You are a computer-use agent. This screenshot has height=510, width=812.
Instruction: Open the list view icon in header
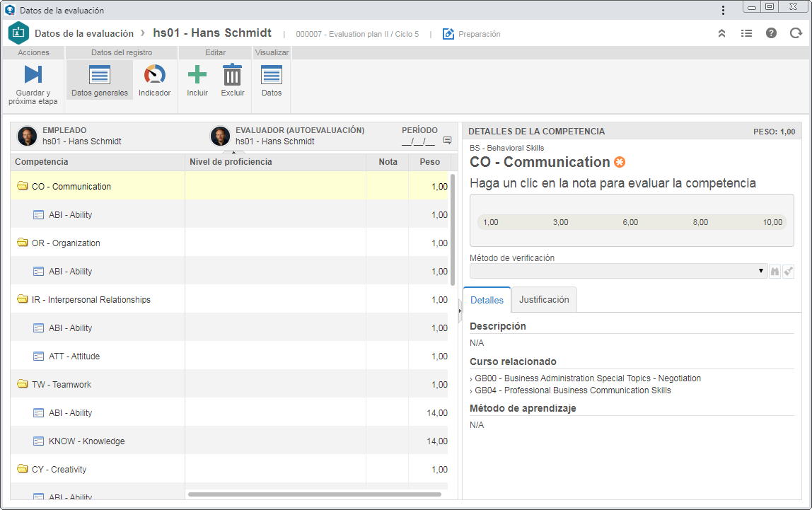746,33
